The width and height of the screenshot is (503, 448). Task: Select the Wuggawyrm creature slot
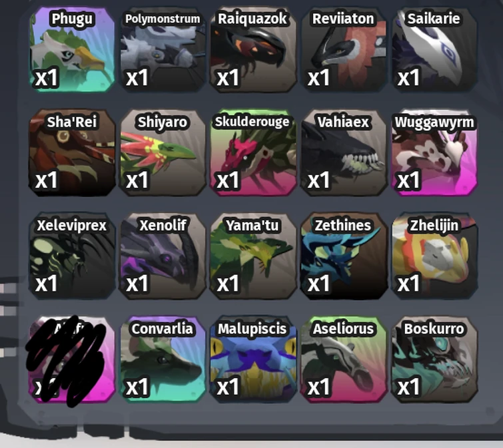tap(434, 152)
